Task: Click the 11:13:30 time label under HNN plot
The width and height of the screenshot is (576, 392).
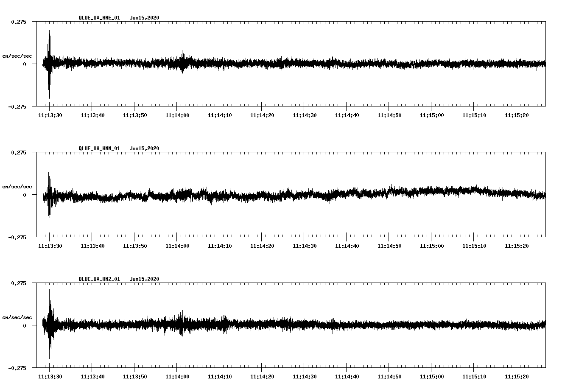Action: pos(50,246)
